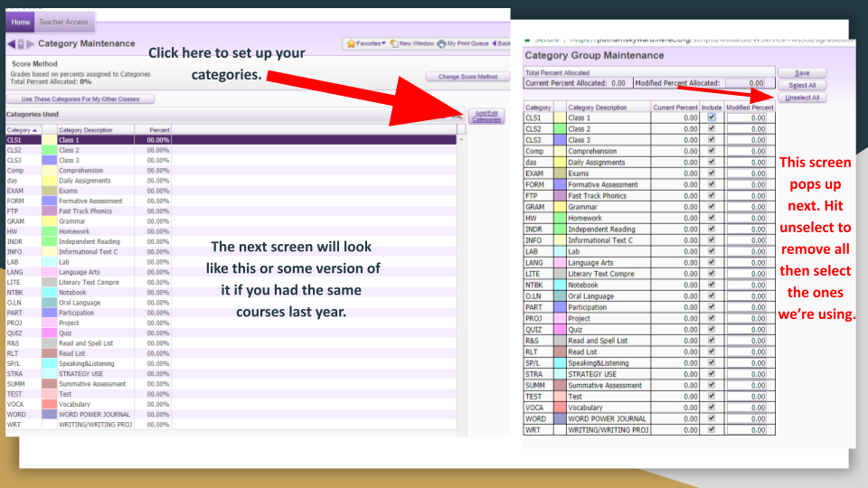868x488 pixels.
Task: Toggle the Include checkbox for Lab
Action: tap(712, 251)
